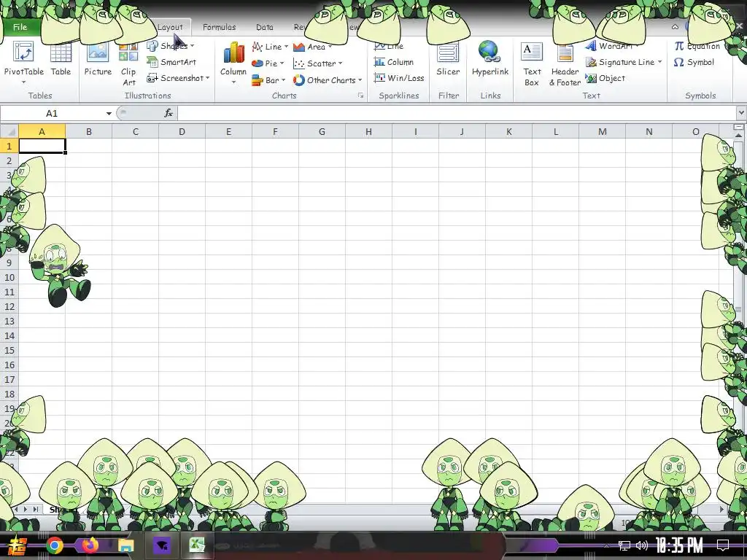Insert a Slicer
This screenshot has height=560, width=747.
448,60
